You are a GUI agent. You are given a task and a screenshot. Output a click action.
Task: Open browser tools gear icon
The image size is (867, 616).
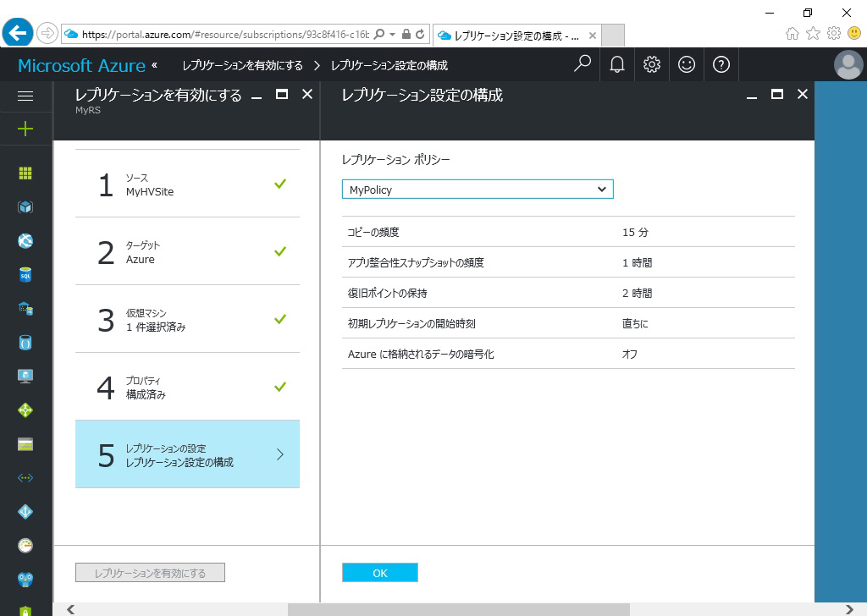click(x=834, y=34)
